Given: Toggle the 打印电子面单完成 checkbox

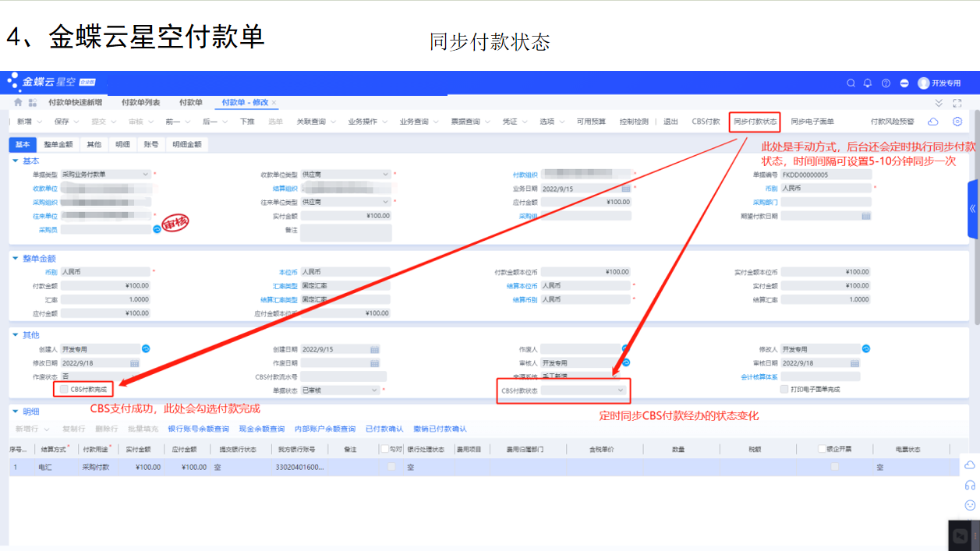Looking at the screenshot, I should coord(784,389).
